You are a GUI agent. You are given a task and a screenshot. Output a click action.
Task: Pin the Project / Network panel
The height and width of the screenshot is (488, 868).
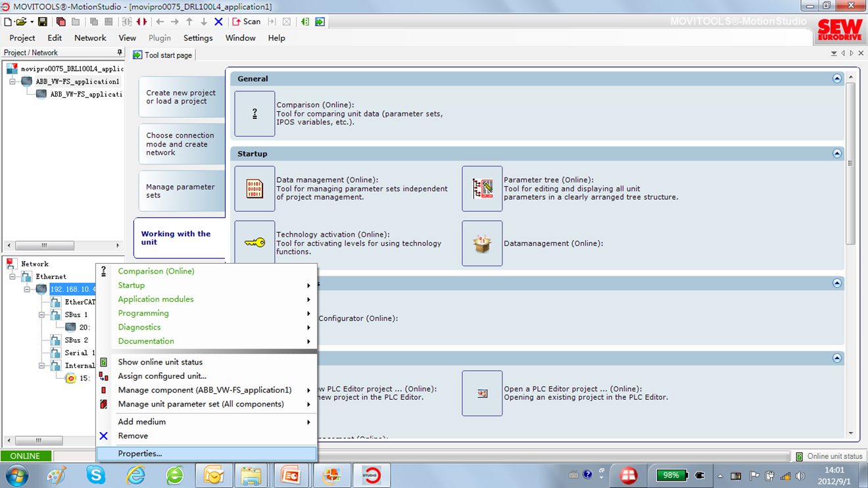pos(119,53)
